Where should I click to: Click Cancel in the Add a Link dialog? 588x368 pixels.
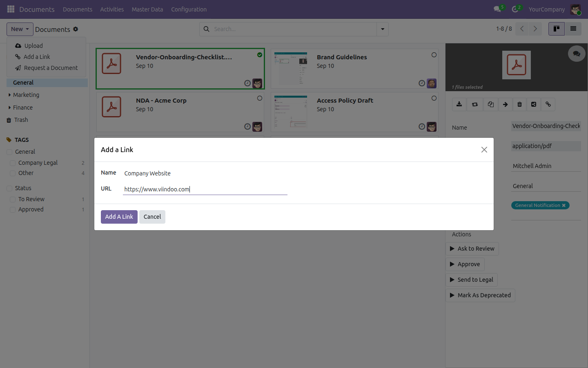[152, 217]
